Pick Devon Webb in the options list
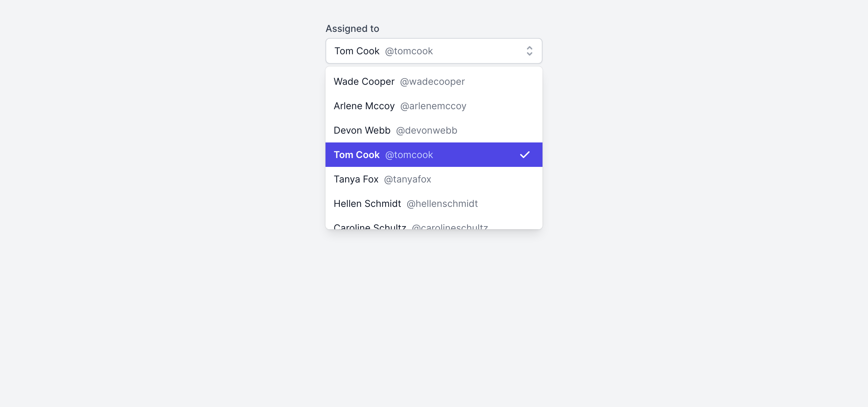Viewport: 868px width, 407px height. coord(362,130)
